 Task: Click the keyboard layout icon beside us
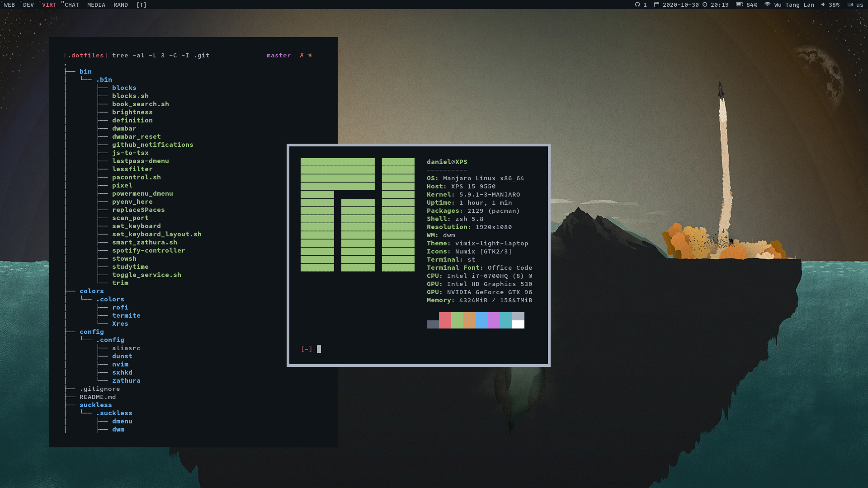(849, 5)
